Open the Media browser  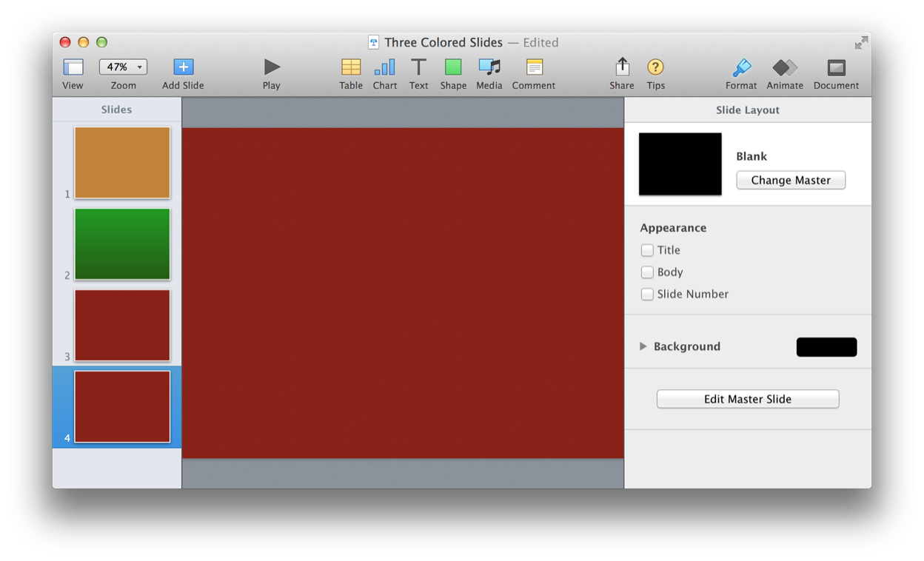pos(489,67)
